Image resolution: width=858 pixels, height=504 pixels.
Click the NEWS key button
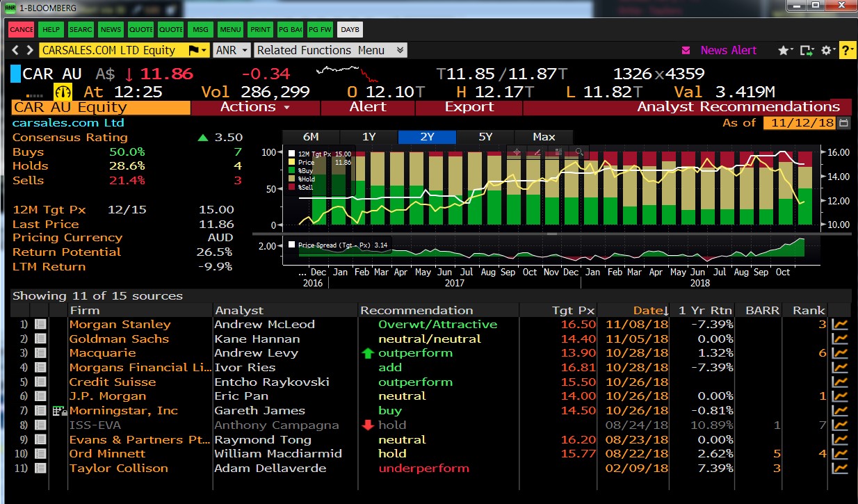pyautogui.click(x=111, y=29)
